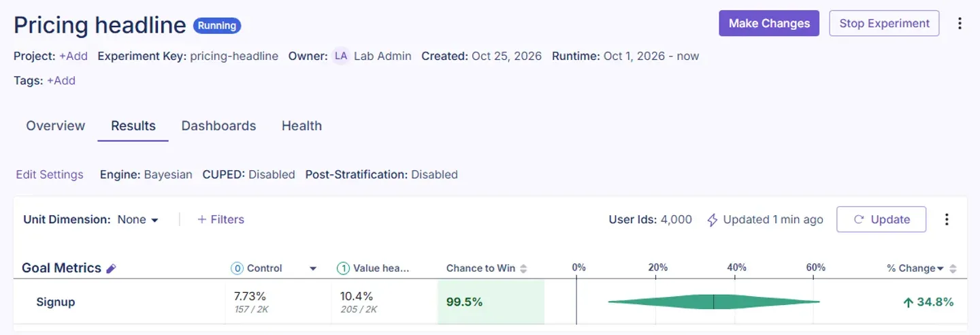Add filters to the results
The image size is (980, 335).
(220, 219)
